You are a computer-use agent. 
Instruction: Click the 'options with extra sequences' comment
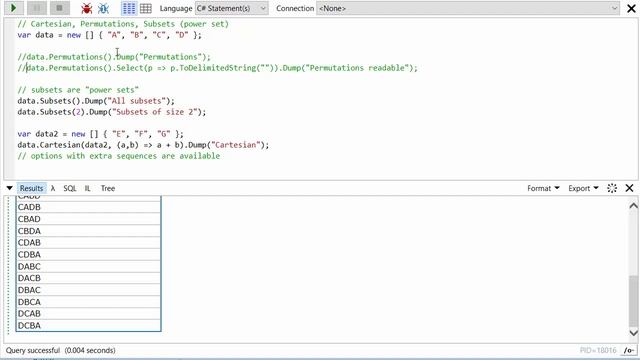pyautogui.click(x=119, y=156)
